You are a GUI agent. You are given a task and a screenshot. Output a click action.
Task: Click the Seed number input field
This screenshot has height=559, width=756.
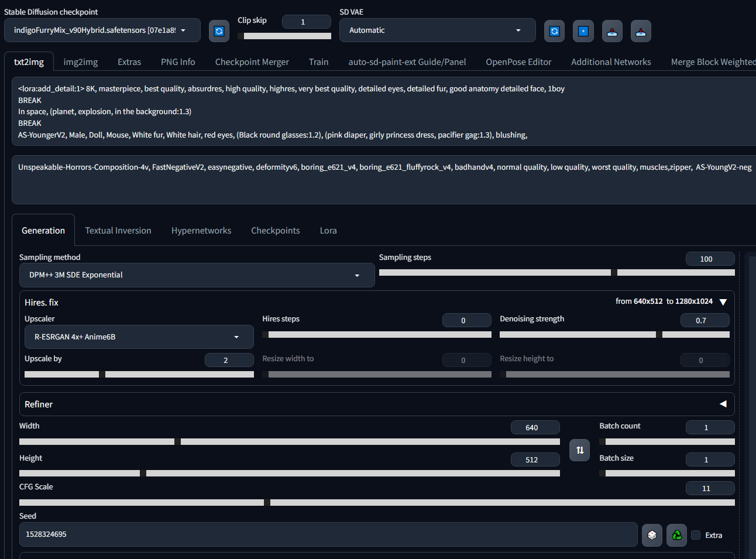(x=328, y=534)
